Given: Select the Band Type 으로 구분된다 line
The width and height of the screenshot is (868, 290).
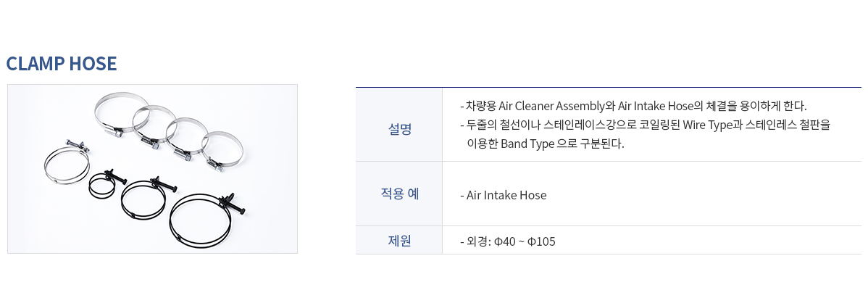Looking at the screenshot, I should point(546,144).
